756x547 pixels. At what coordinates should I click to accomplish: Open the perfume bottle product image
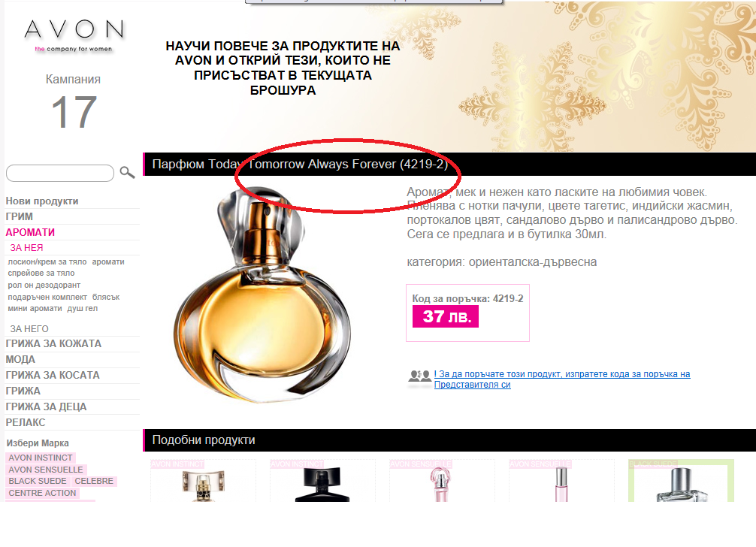coord(262,294)
